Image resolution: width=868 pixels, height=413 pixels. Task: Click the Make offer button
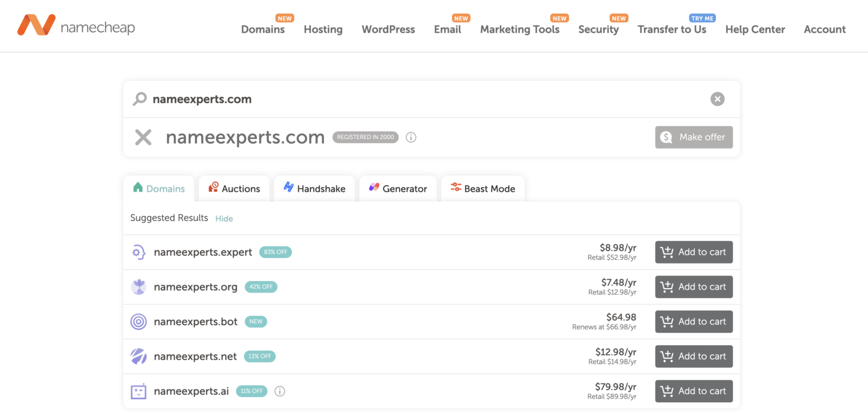coord(694,137)
